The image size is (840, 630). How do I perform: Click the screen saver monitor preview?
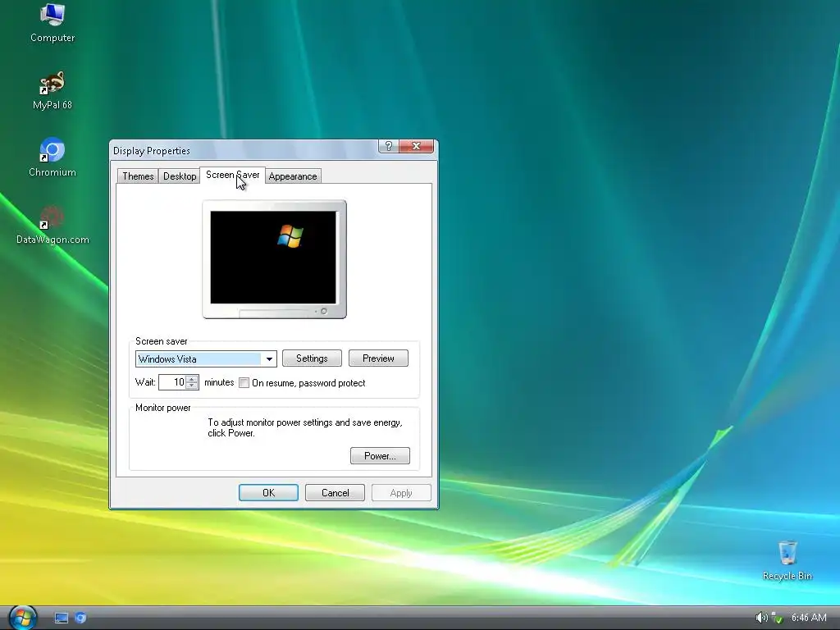coord(274,259)
